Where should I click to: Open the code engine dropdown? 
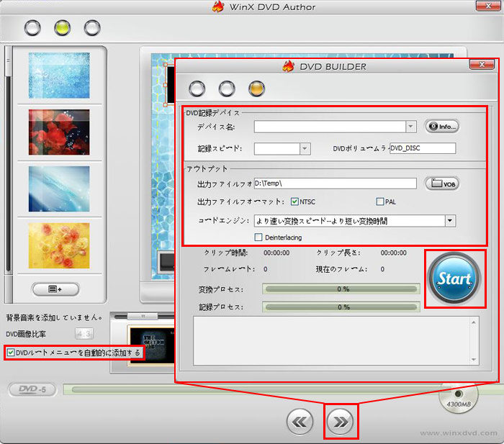coord(450,221)
